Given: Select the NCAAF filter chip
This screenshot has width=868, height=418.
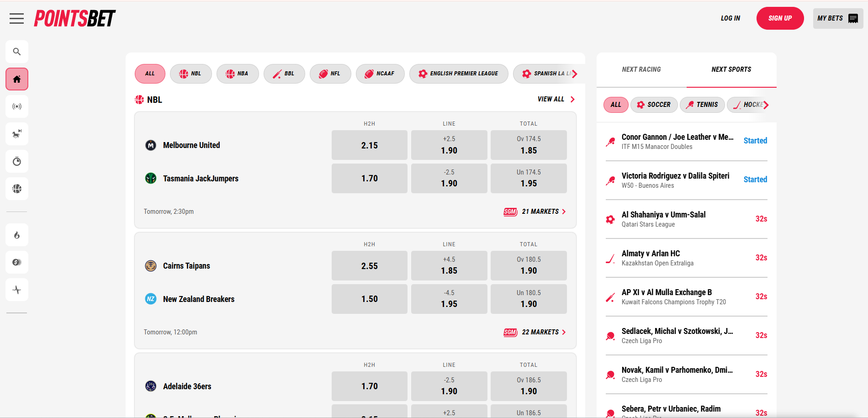Looking at the screenshot, I should pos(380,74).
